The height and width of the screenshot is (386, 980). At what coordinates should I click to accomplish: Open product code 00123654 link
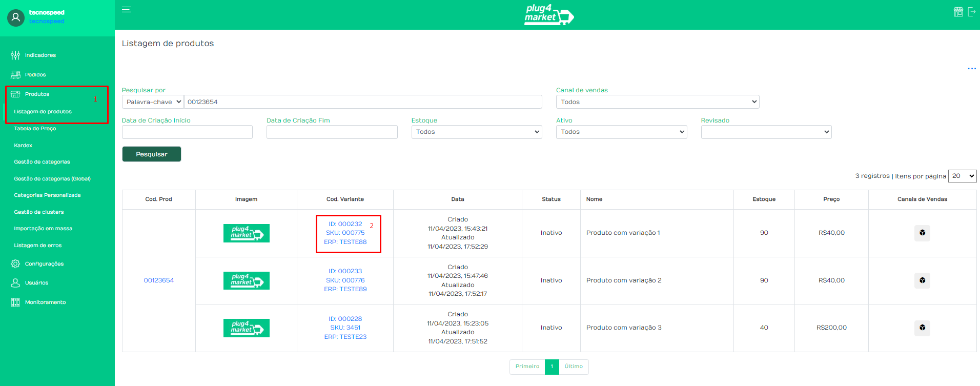(159, 280)
